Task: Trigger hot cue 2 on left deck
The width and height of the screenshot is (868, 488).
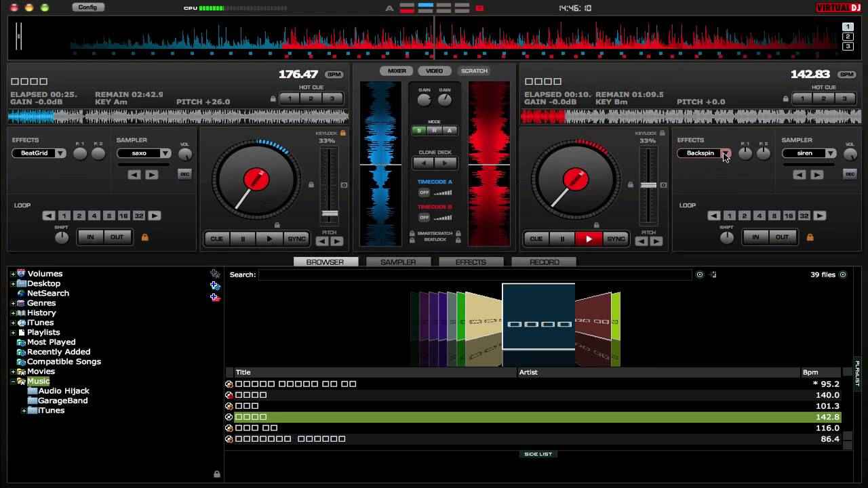Action: [311, 98]
